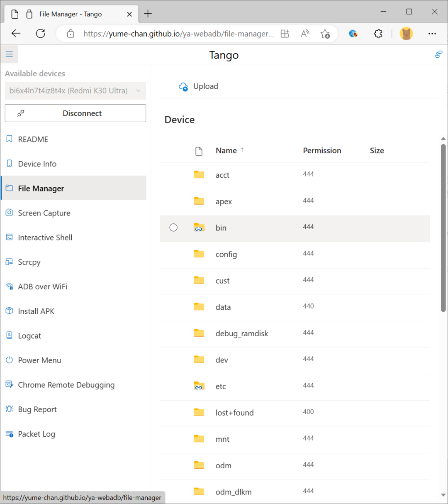This screenshot has width=448, height=504.
Task: Select the bin row radio circle
Action: [x=173, y=228]
